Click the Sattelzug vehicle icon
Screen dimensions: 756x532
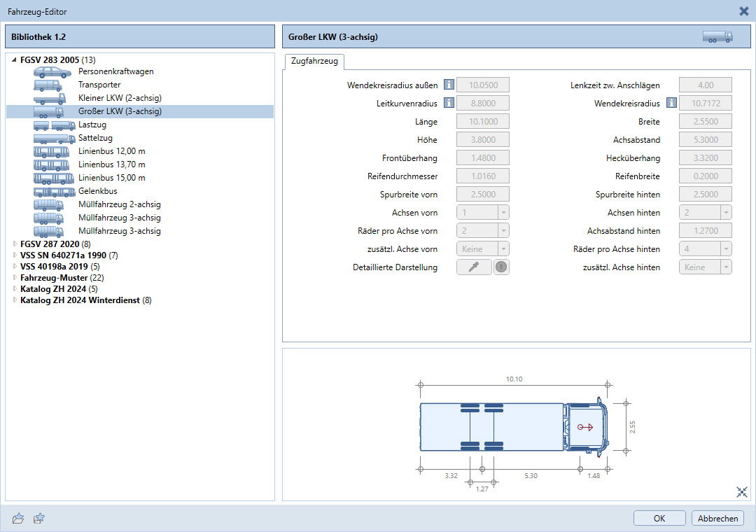tap(54, 138)
